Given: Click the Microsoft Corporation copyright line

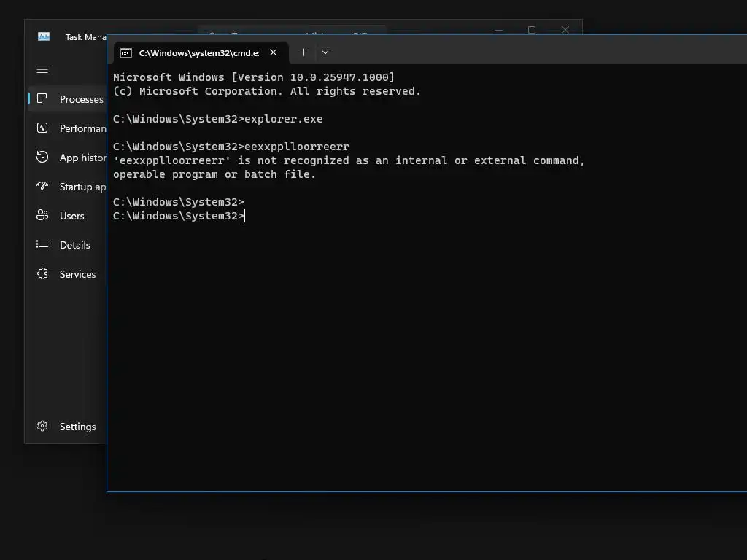Looking at the screenshot, I should point(267,91).
